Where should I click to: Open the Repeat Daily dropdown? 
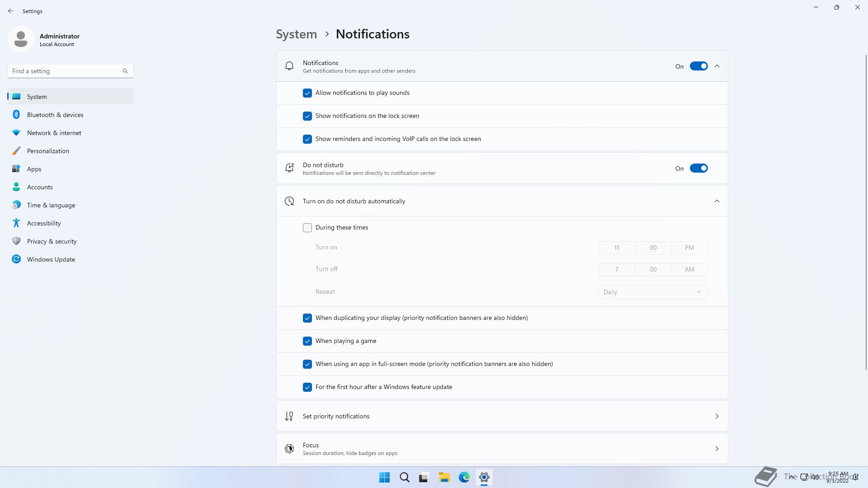click(652, 292)
